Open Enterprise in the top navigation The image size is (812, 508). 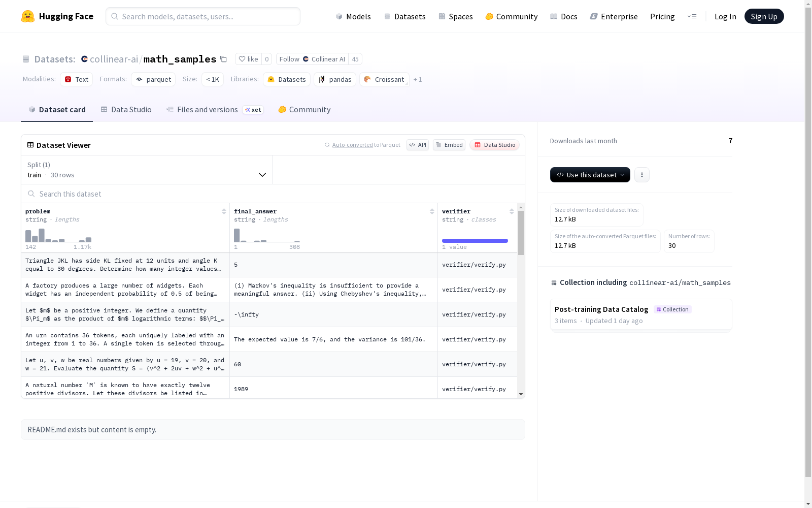614,16
